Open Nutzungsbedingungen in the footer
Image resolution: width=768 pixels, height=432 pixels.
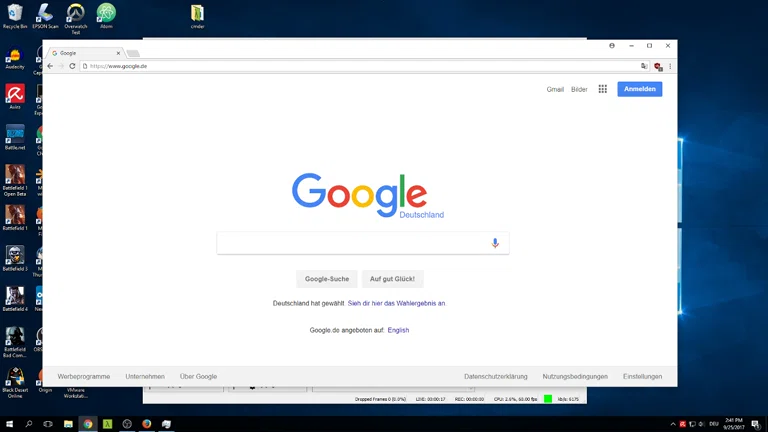[575, 376]
